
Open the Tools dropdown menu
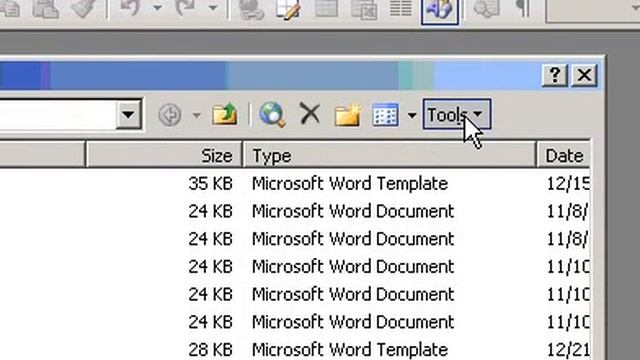coord(457,115)
